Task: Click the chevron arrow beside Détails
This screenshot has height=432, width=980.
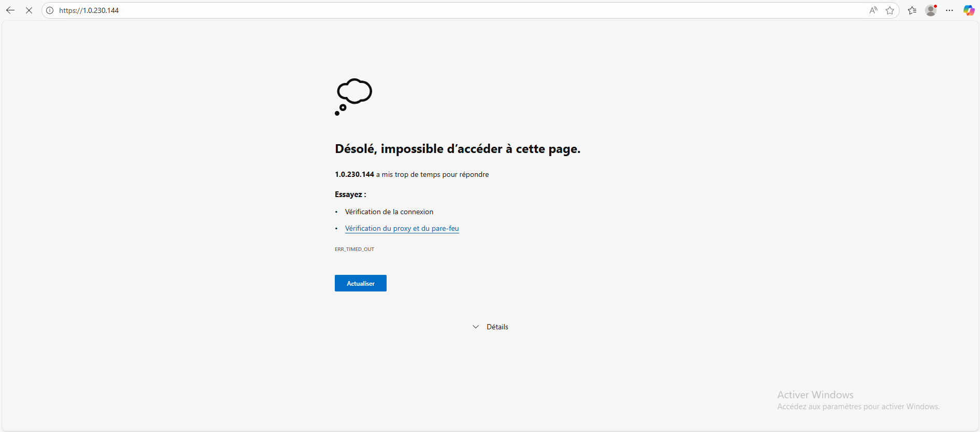Action: click(x=476, y=327)
